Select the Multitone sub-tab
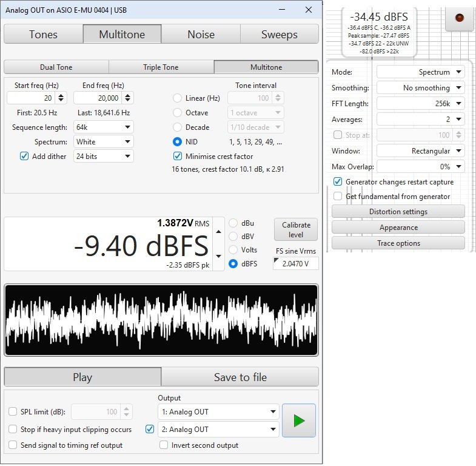The image size is (476, 466). [266, 67]
